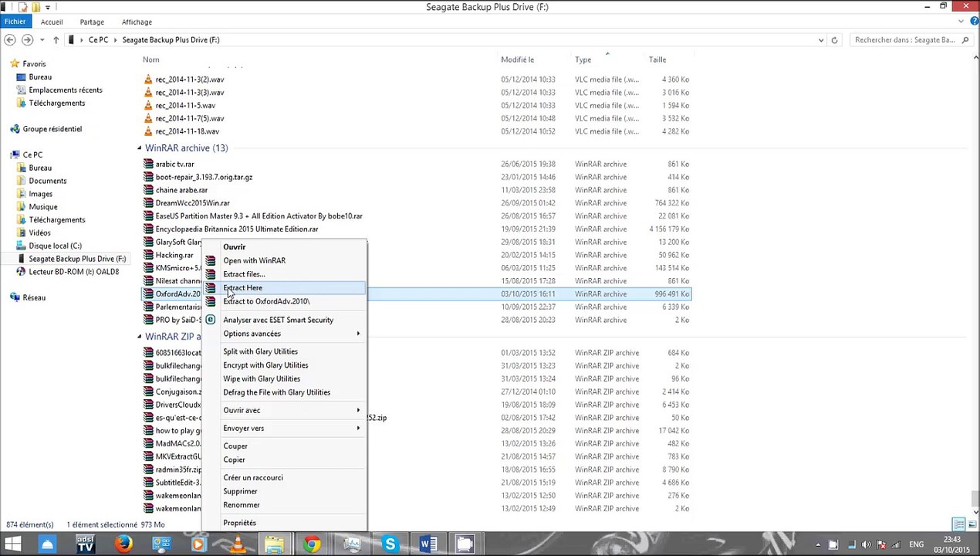Sort by the Taille column header

pos(657,59)
